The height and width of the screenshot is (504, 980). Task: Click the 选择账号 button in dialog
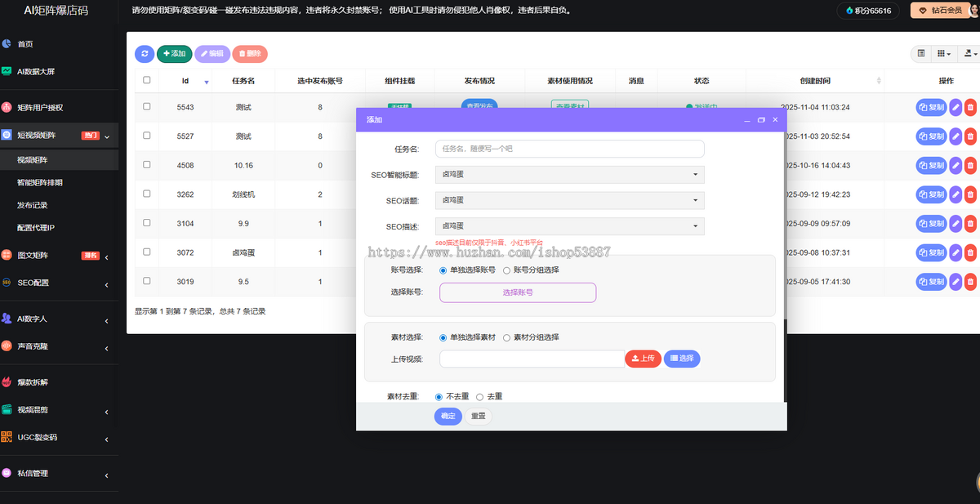518,292
